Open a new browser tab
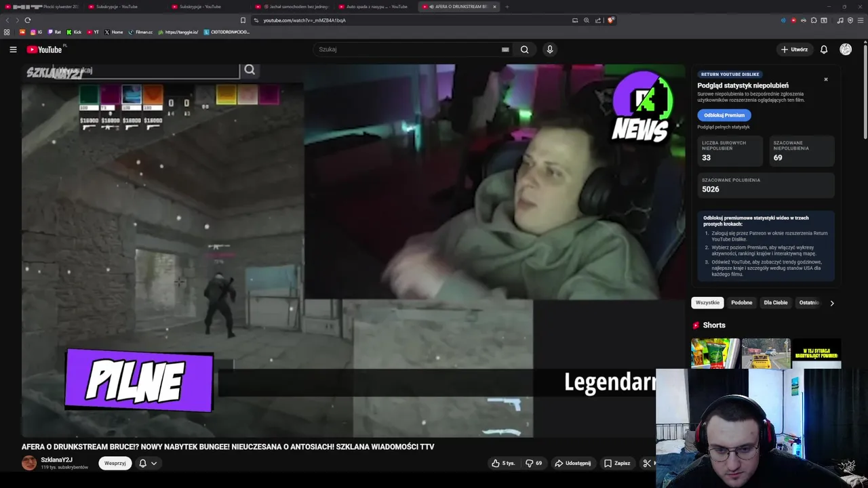 coord(507,7)
